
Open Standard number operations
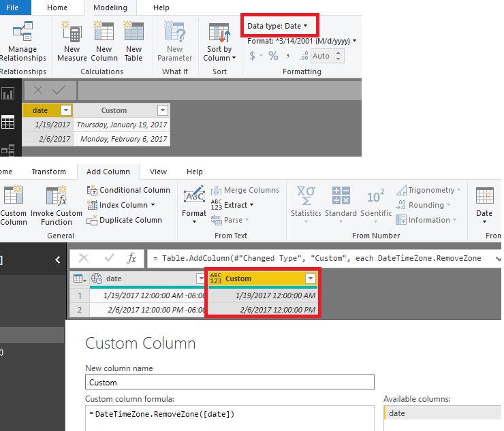coord(341,205)
